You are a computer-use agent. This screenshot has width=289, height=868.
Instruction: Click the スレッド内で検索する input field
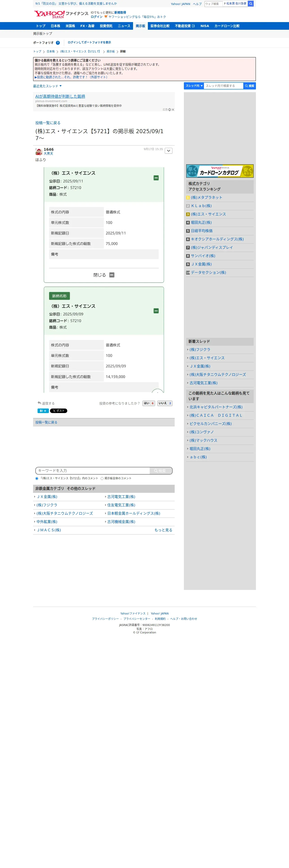(x=224, y=86)
